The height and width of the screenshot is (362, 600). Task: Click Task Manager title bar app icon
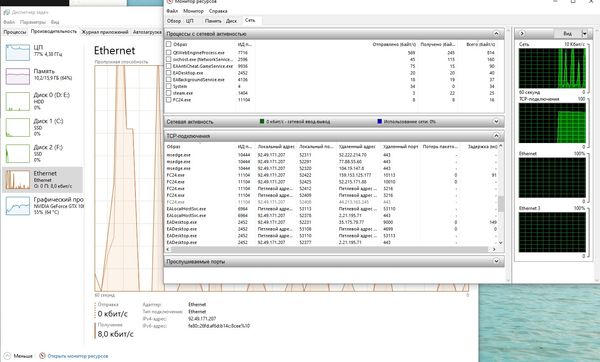coord(6,12)
